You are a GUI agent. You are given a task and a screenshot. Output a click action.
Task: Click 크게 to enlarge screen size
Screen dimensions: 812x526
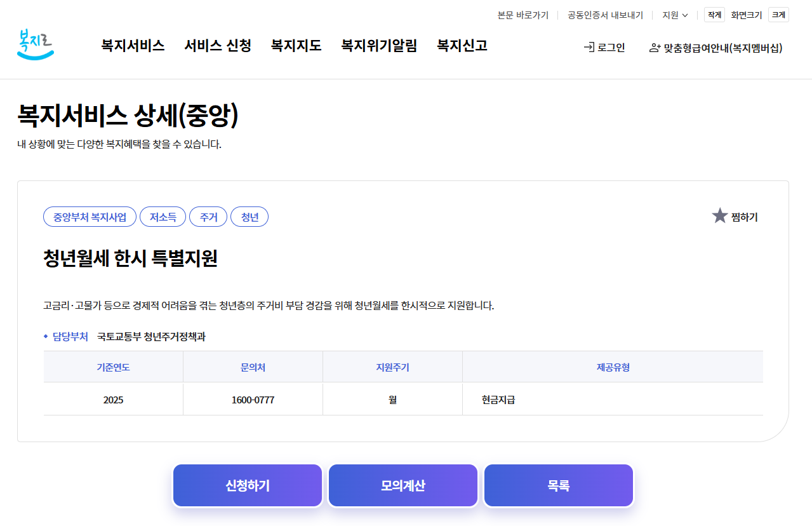(779, 14)
